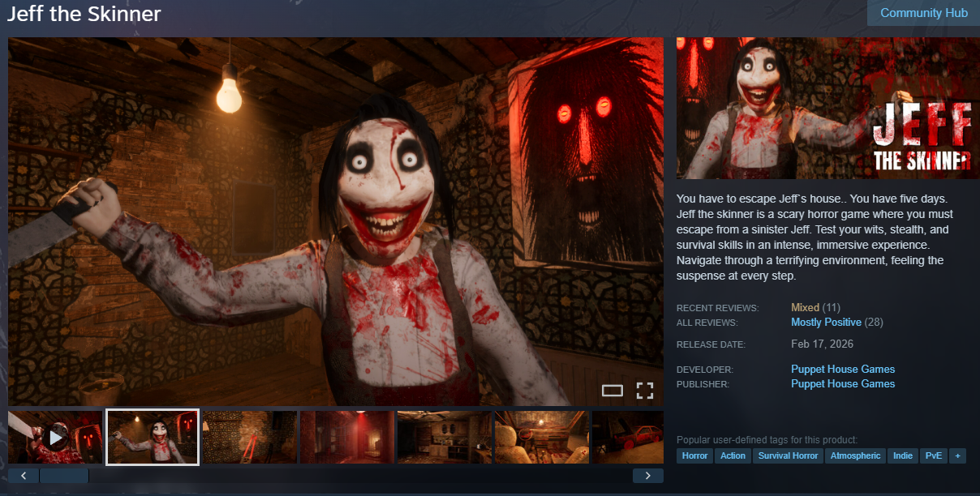Select the brick wall with red ladder thumbnail

pyautogui.click(x=250, y=438)
